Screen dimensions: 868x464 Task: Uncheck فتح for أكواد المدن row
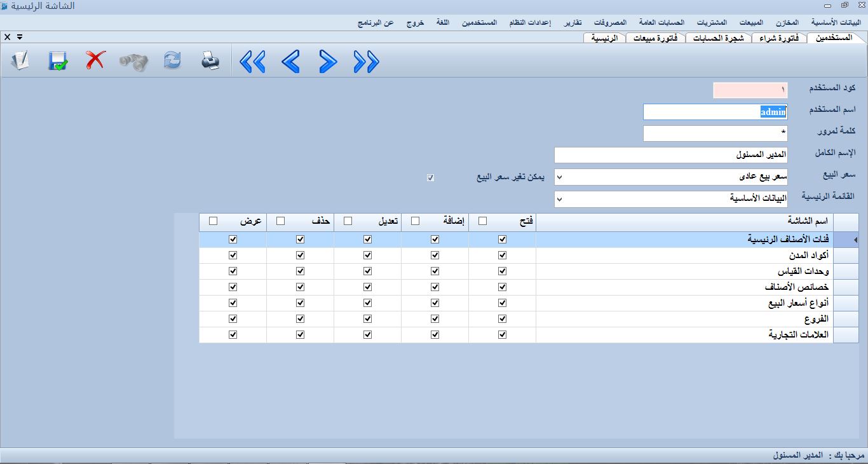(x=502, y=256)
